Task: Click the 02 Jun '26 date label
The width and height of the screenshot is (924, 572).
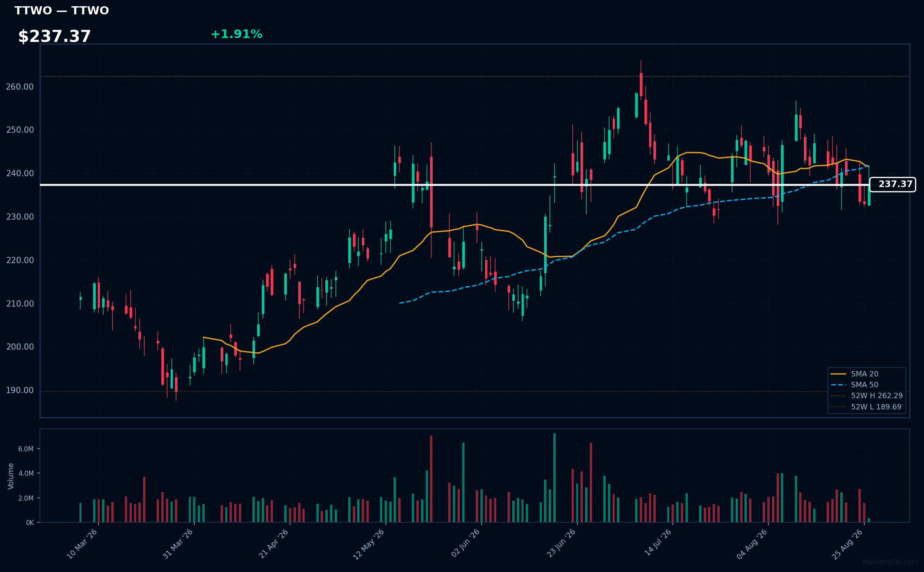Action: (x=465, y=544)
